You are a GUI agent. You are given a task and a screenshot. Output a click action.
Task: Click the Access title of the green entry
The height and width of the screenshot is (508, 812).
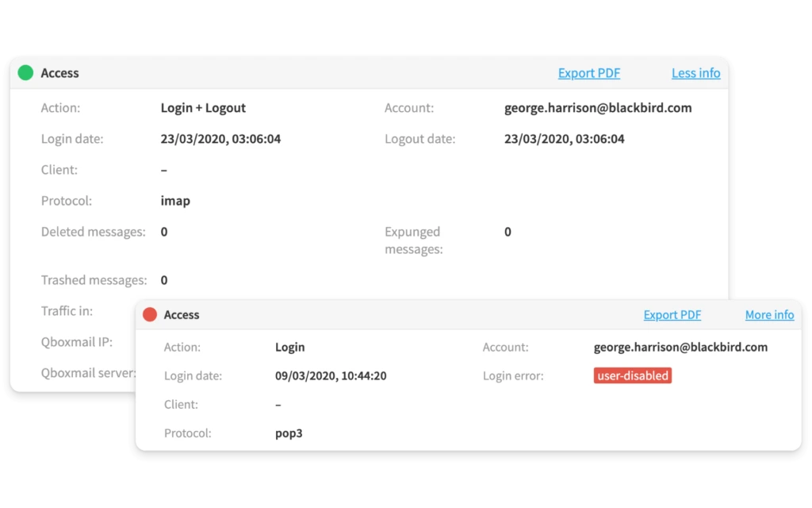(59, 73)
